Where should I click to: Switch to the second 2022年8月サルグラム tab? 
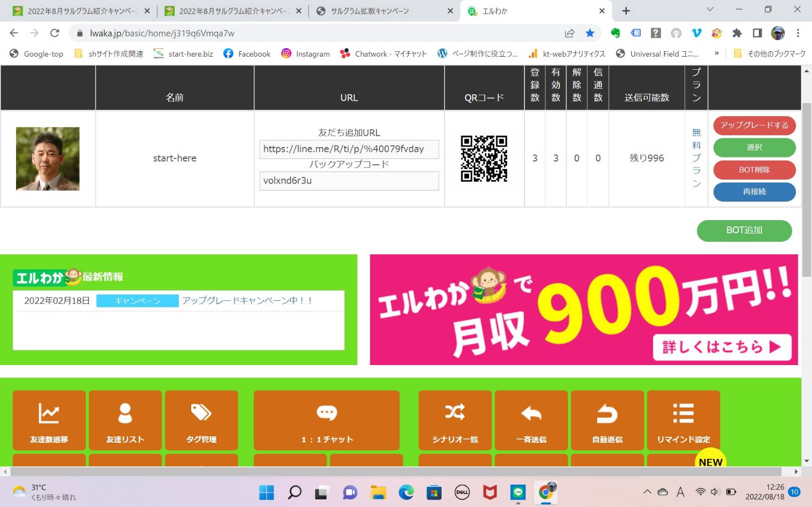[233, 11]
